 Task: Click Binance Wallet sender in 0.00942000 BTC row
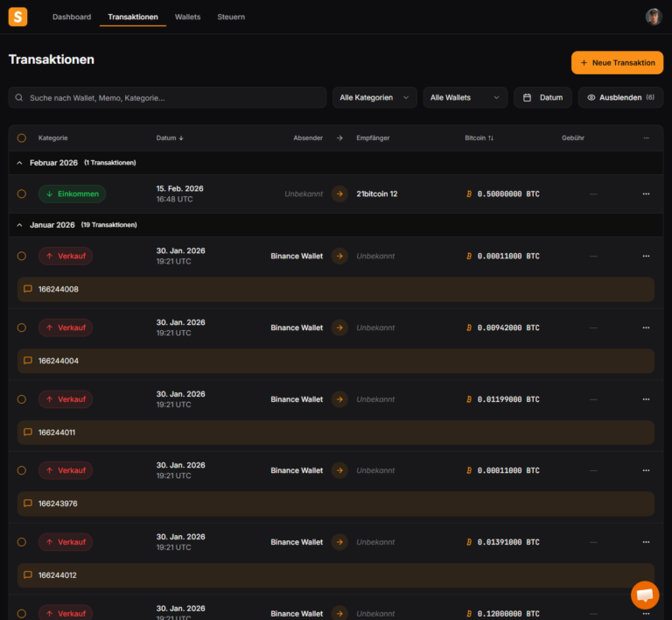[297, 328]
